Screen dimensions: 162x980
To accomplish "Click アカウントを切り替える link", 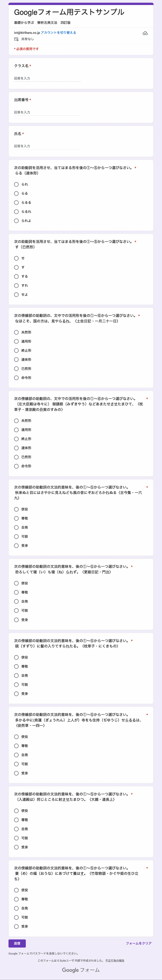I will [58, 33].
